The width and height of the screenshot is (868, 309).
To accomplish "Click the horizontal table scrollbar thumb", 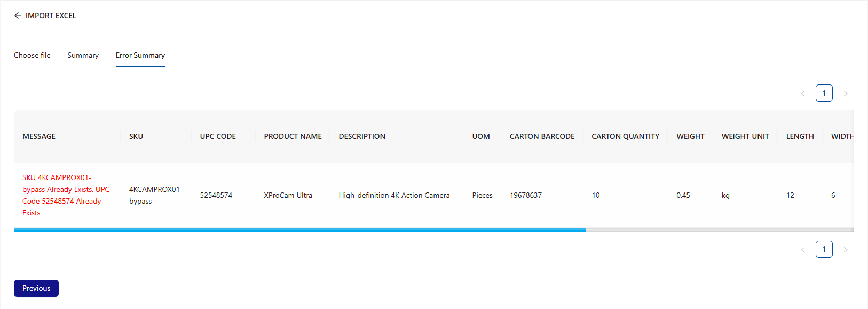I will (300, 230).
